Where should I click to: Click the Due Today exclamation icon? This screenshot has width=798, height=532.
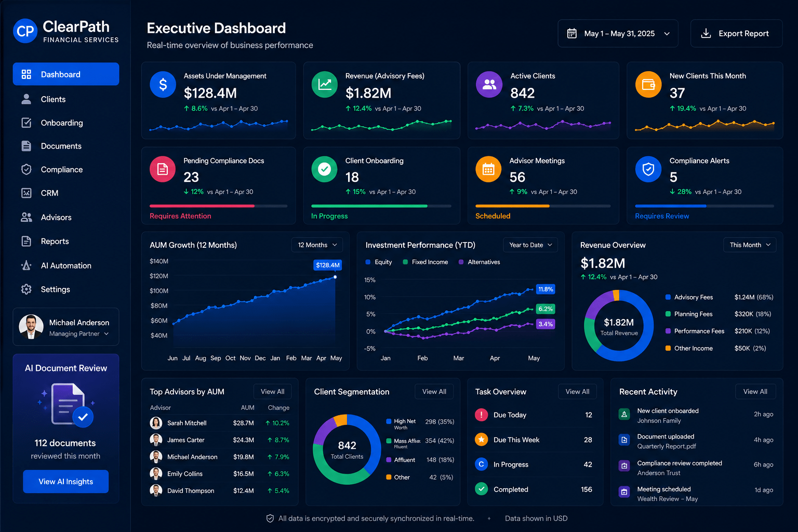[x=481, y=415]
